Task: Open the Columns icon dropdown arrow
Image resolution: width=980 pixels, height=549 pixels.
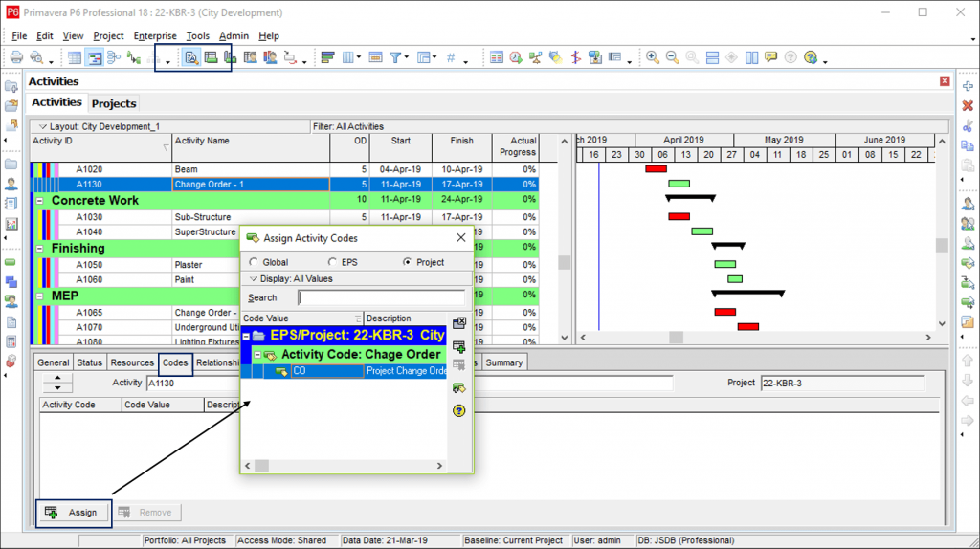Action: click(x=359, y=57)
